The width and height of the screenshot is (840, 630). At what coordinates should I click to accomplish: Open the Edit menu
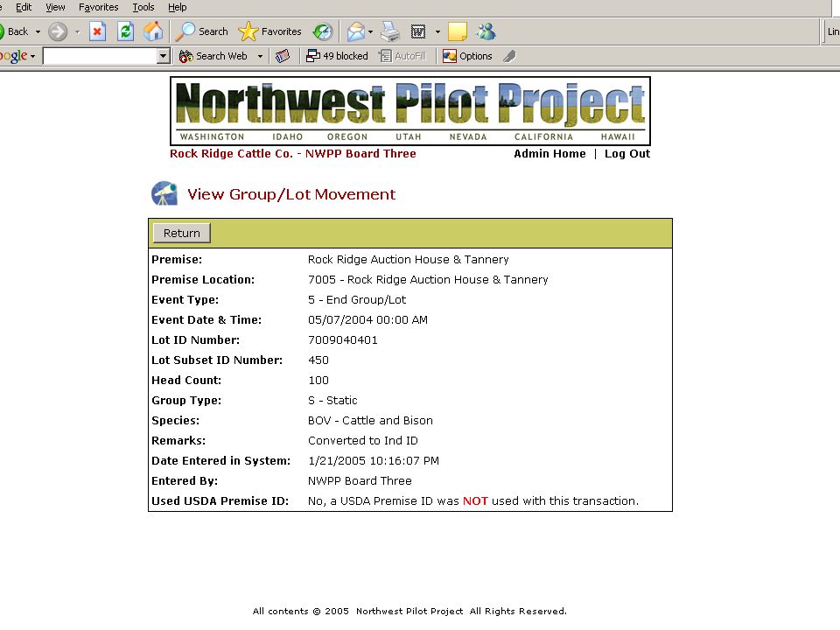tap(23, 7)
